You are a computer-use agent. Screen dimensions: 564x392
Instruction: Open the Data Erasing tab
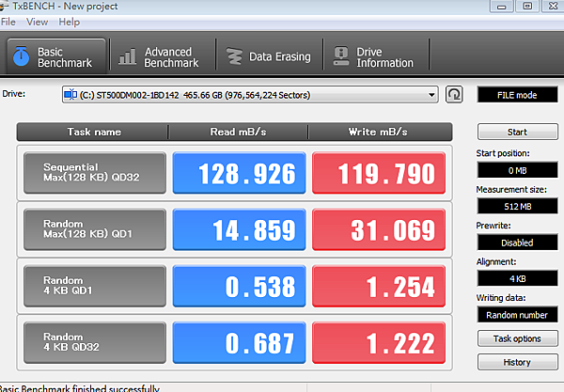pos(270,56)
